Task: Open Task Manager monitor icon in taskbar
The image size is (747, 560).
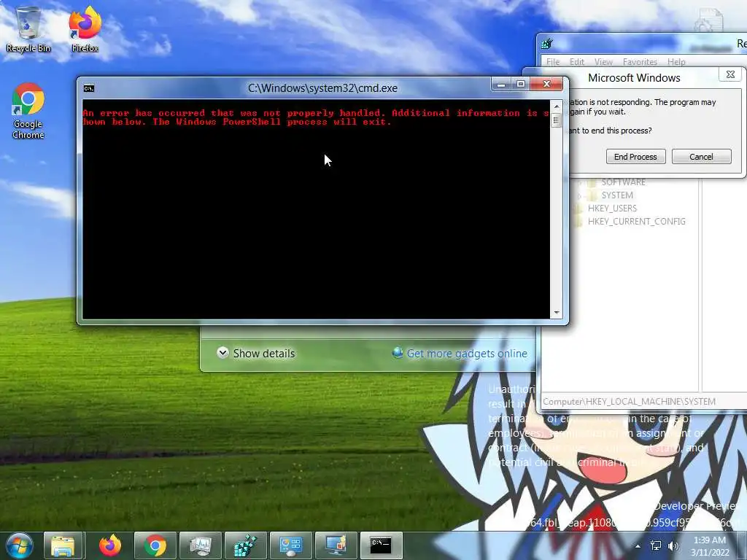Action: click(201, 545)
